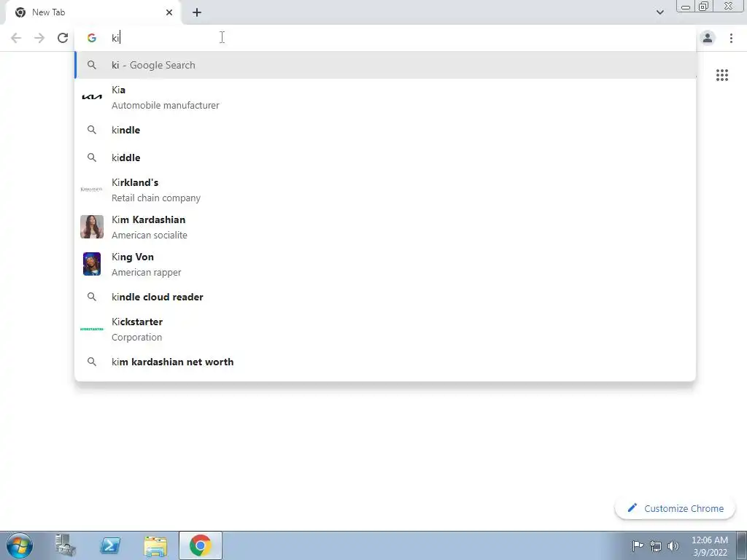Reload the page with the refresh icon

(x=63, y=38)
